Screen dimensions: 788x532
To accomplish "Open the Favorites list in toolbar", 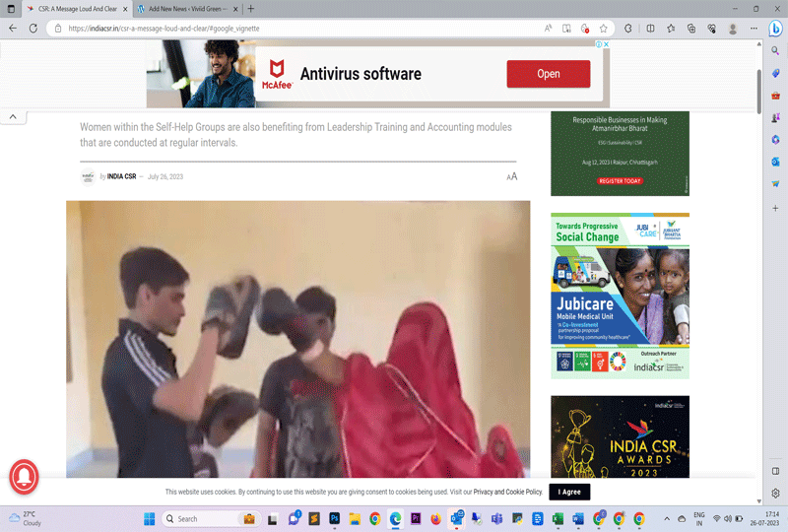I will point(671,29).
